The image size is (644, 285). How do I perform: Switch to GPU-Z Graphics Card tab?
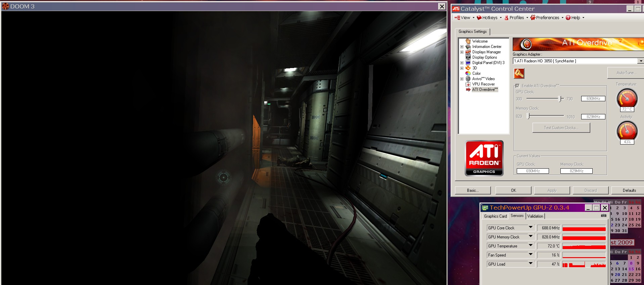click(495, 216)
